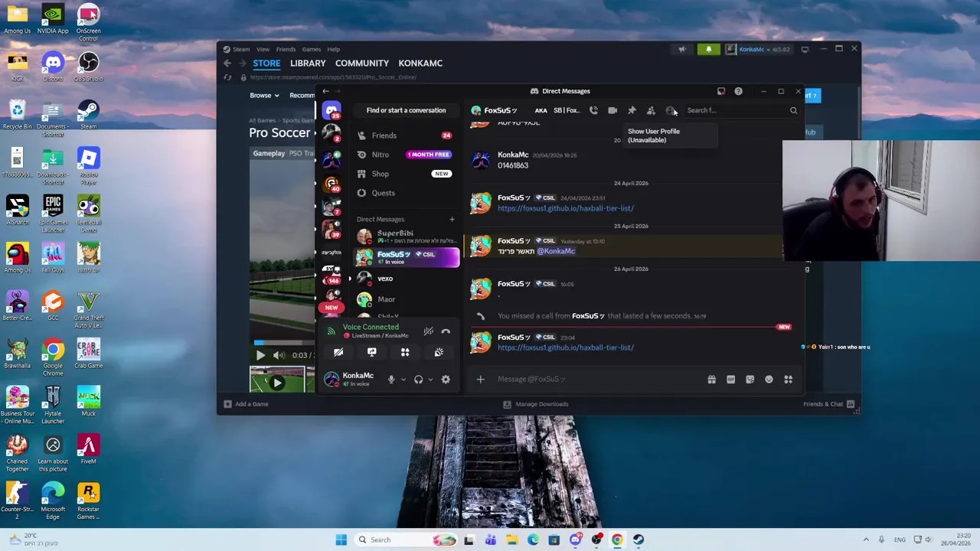The height and width of the screenshot is (551, 980).
Task: Click the Discord search field
Action: pos(741,110)
